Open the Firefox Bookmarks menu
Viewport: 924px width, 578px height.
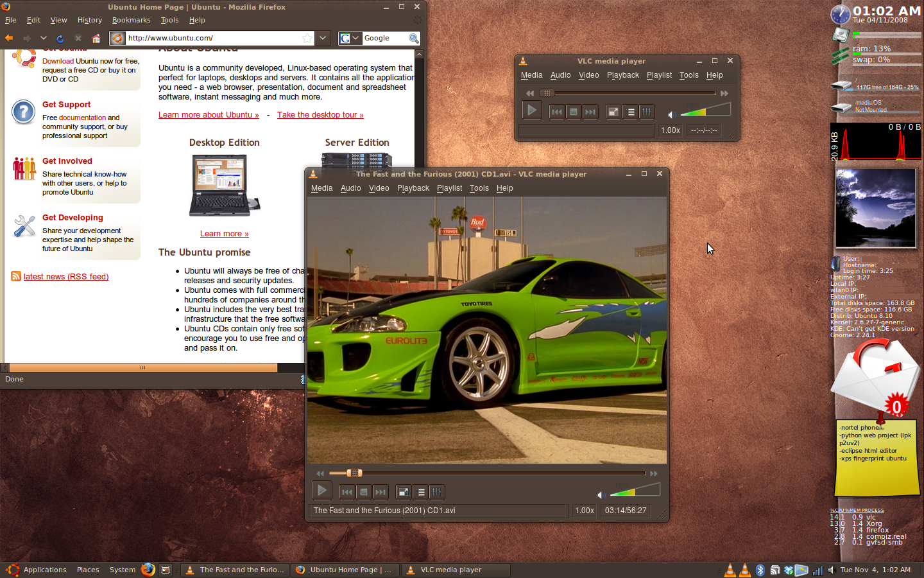tap(131, 20)
